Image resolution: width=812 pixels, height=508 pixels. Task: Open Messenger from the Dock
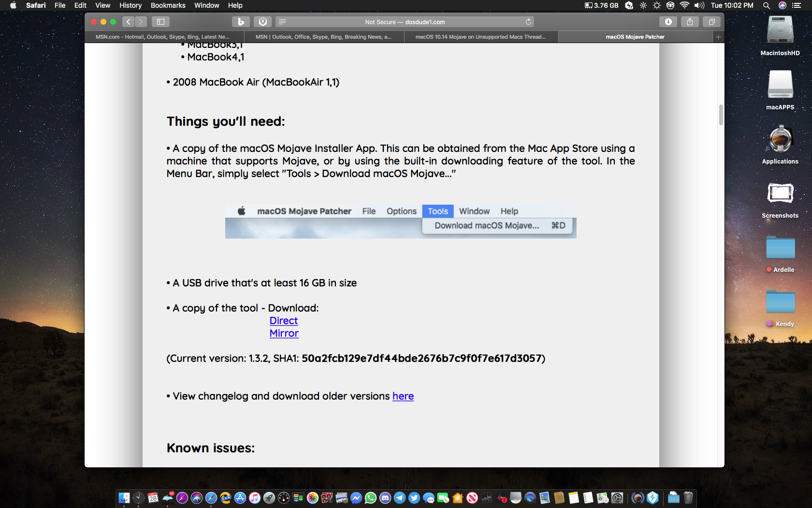click(356, 497)
